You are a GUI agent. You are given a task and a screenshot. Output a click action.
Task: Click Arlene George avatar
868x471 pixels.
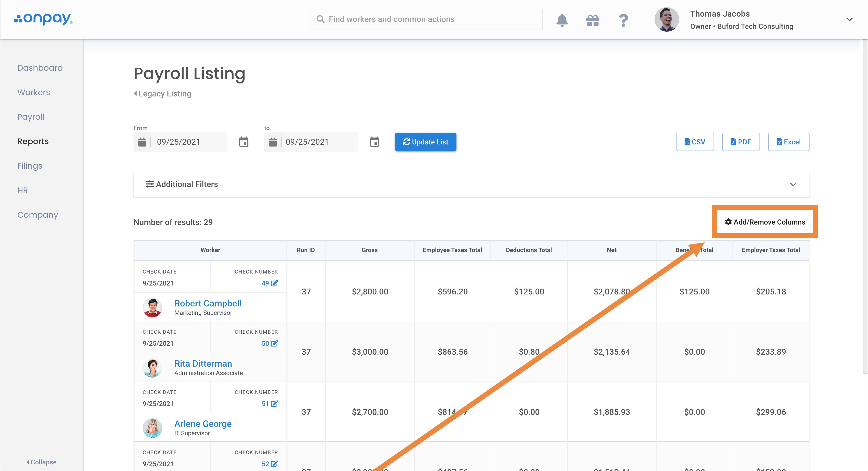pyautogui.click(x=152, y=428)
